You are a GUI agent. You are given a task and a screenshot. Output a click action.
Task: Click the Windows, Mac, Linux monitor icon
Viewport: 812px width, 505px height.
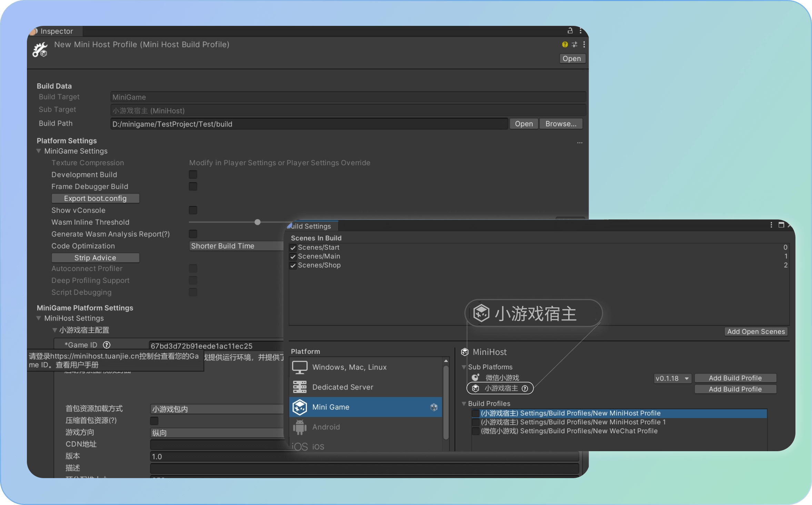pyautogui.click(x=300, y=367)
